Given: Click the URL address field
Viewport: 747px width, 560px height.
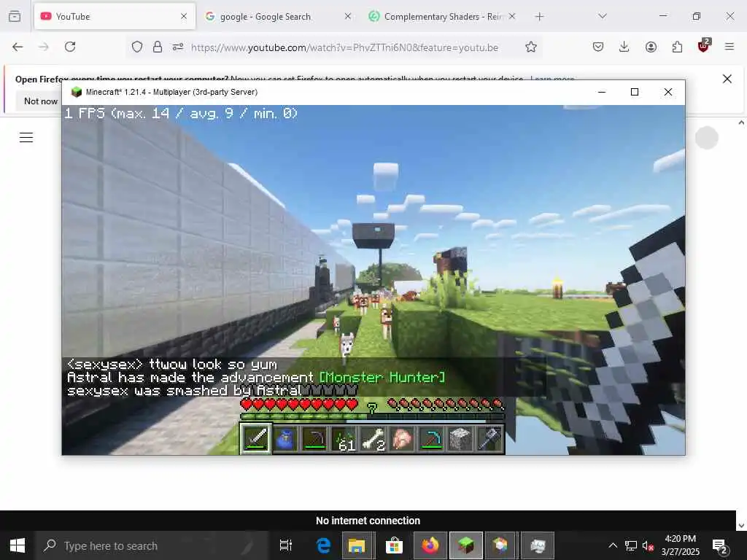Looking at the screenshot, I should [344, 47].
